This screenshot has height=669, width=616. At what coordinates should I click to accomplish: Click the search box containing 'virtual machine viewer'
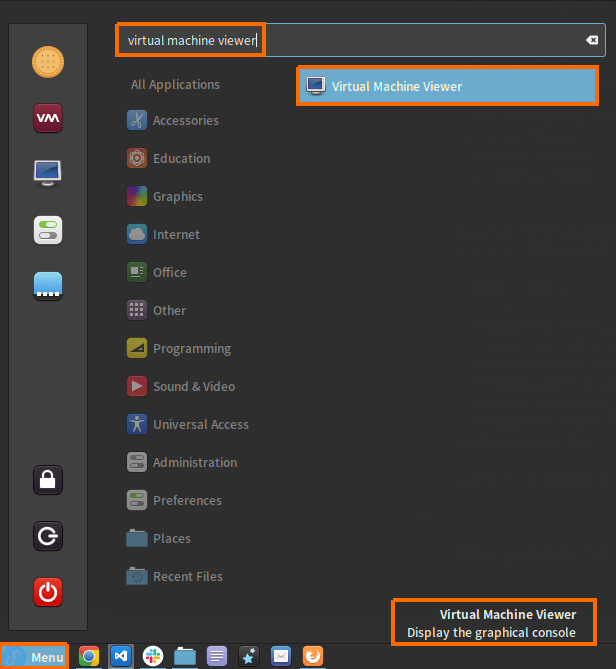(x=360, y=40)
